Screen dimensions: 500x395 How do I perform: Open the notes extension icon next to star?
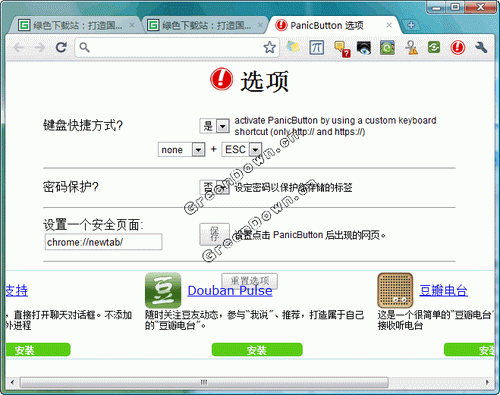pyautogui.click(x=293, y=47)
